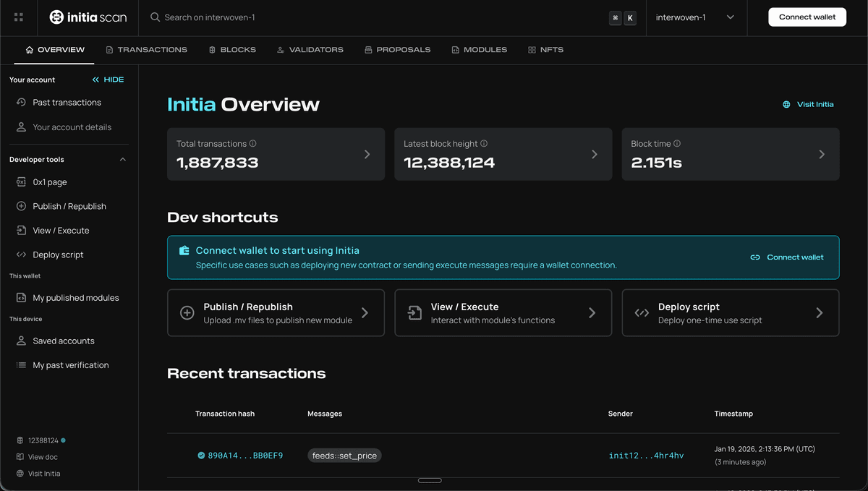Click the Initia Scan logo
Screen dimensions: 868x491
click(x=88, y=17)
